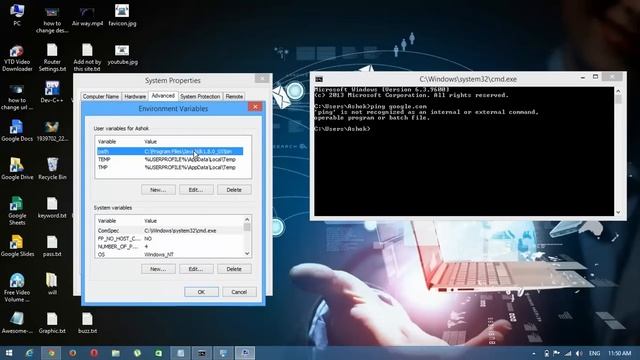Select the 'path' user variable row
640x360 pixels.
tap(170, 151)
